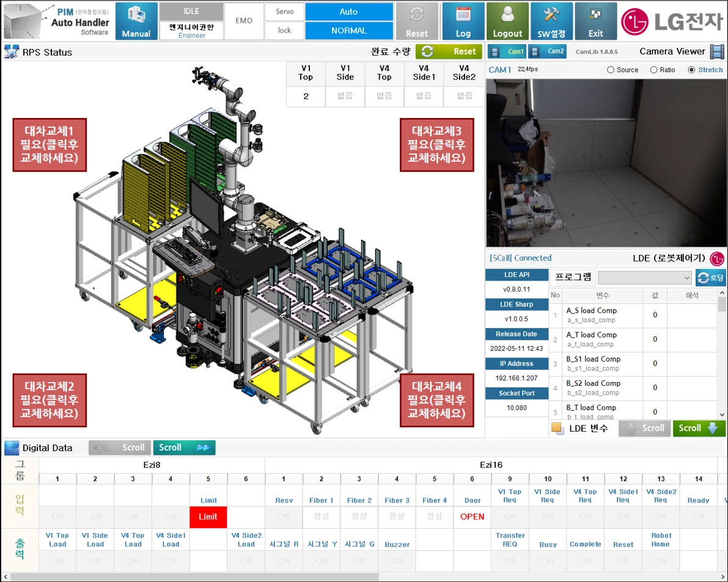Click the Fiber 1 정상 status cell
The height and width of the screenshot is (582, 728).
pyautogui.click(x=322, y=517)
